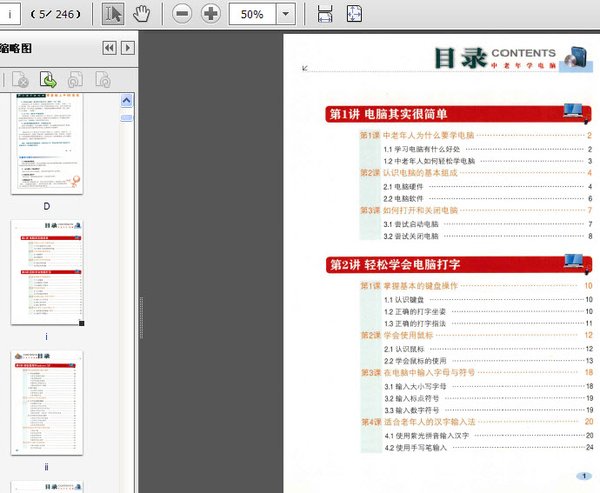Click the zoom out minus button
This screenshot has width=600, height=493.
click(x=181, y=14)
